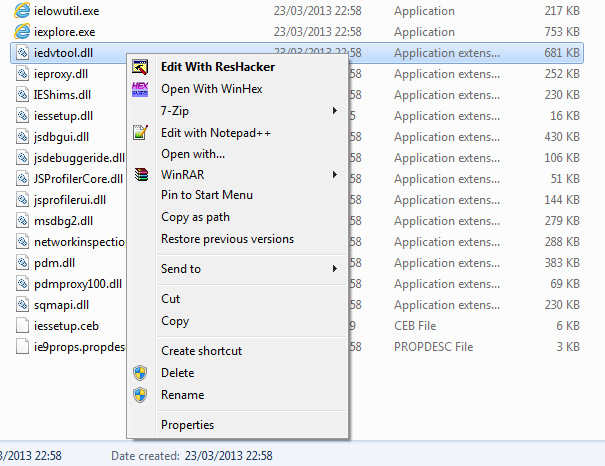Expand the 7-Zip submenu arrow
The image size is (605, 466).
335,111
